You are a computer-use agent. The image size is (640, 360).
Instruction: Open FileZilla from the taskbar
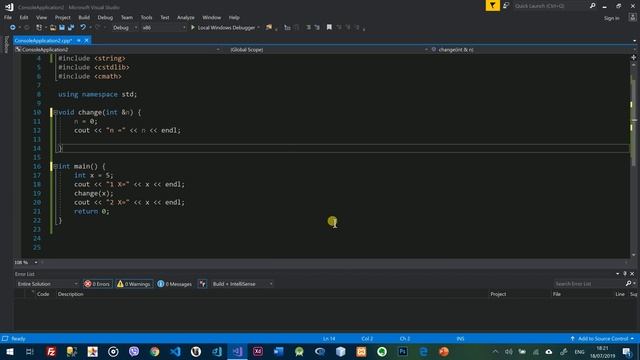pos(51,352)
